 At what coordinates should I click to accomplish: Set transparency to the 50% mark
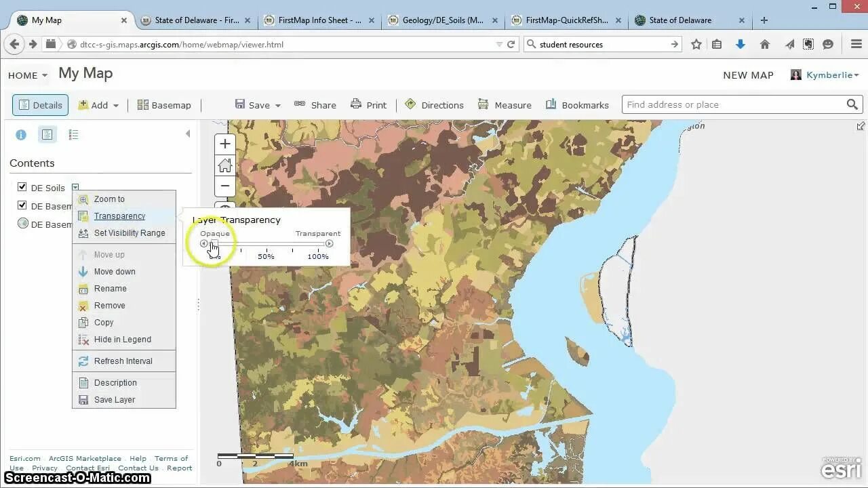pyautogui.click(x=266, y=256)
